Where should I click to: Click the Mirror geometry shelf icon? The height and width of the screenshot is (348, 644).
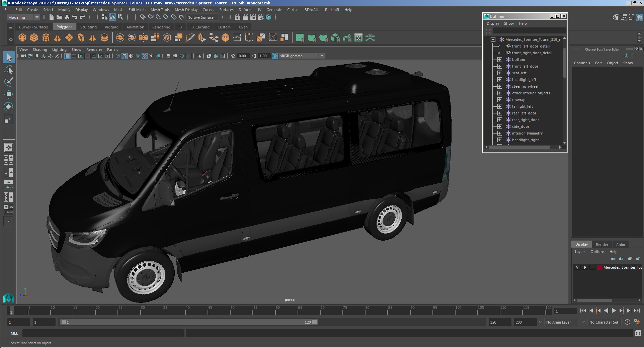coord(144,38)
